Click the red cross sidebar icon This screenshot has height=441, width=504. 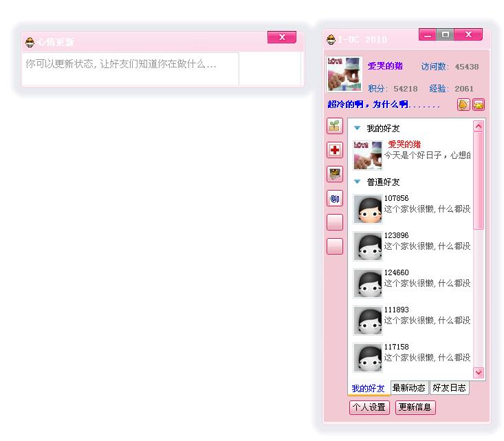335,150
